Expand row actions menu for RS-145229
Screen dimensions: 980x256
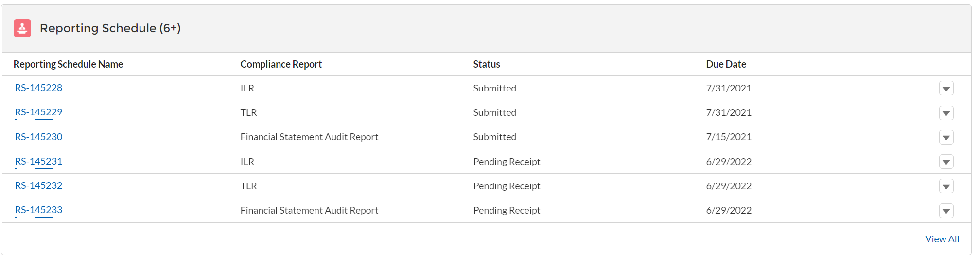pos(945,113)
